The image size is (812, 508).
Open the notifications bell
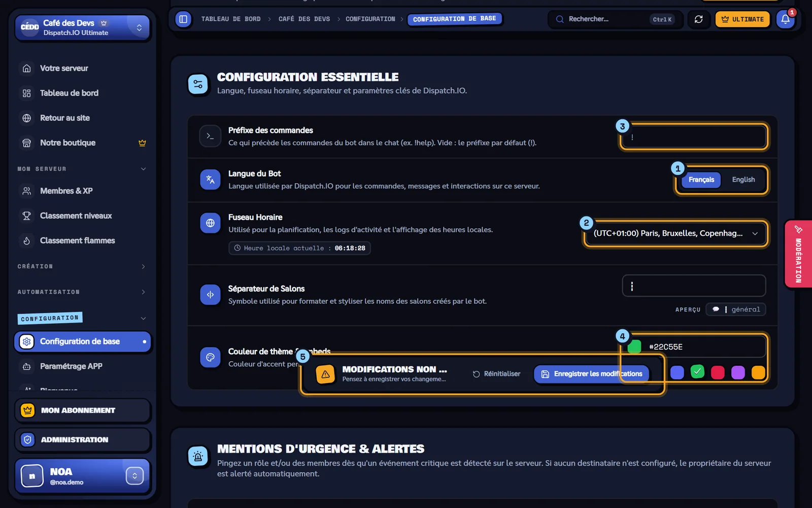click(785, 19)
